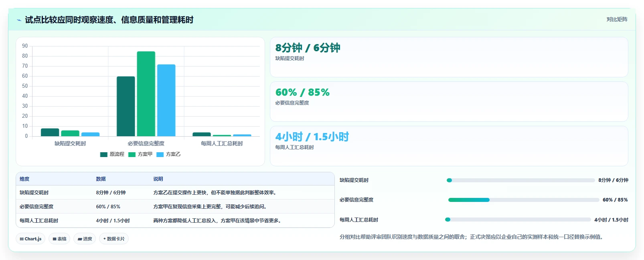Click the 必要信息完整度 progress row label
This screenshot has height=260, width=644.
tap(356, 200)
